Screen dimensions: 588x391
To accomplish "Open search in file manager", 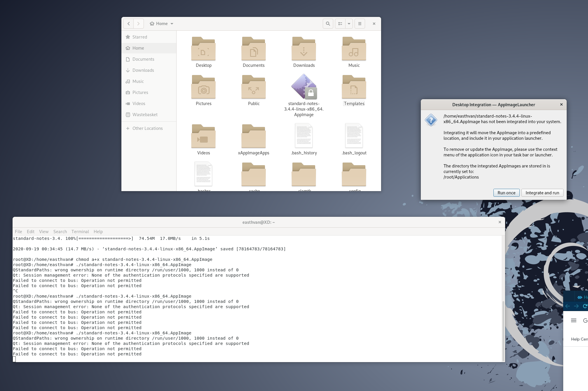I will point(328,24).
